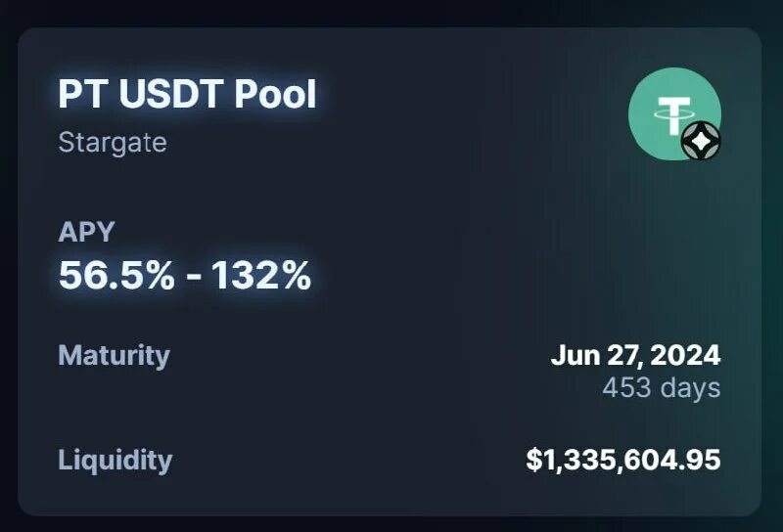Click the Stargate protocol subtitle
Image resolution: width=783 pixels, height=532 pixels.
[x=113, y=143]
